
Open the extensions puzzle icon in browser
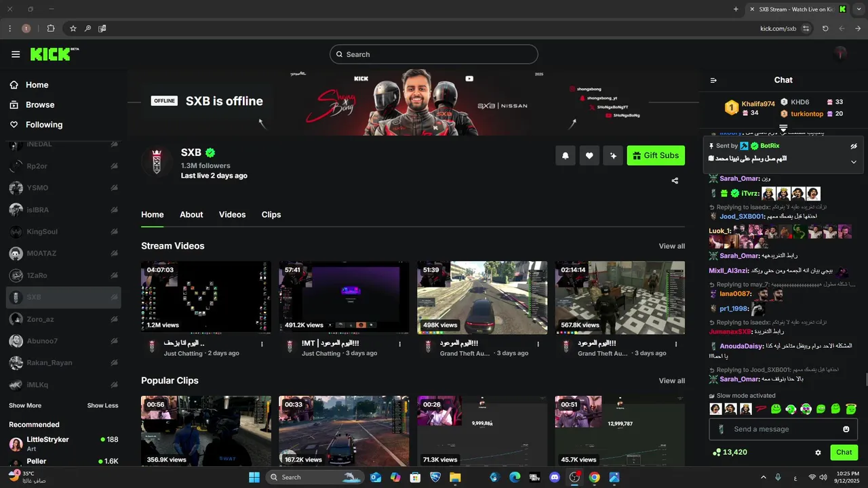point(51,28)
